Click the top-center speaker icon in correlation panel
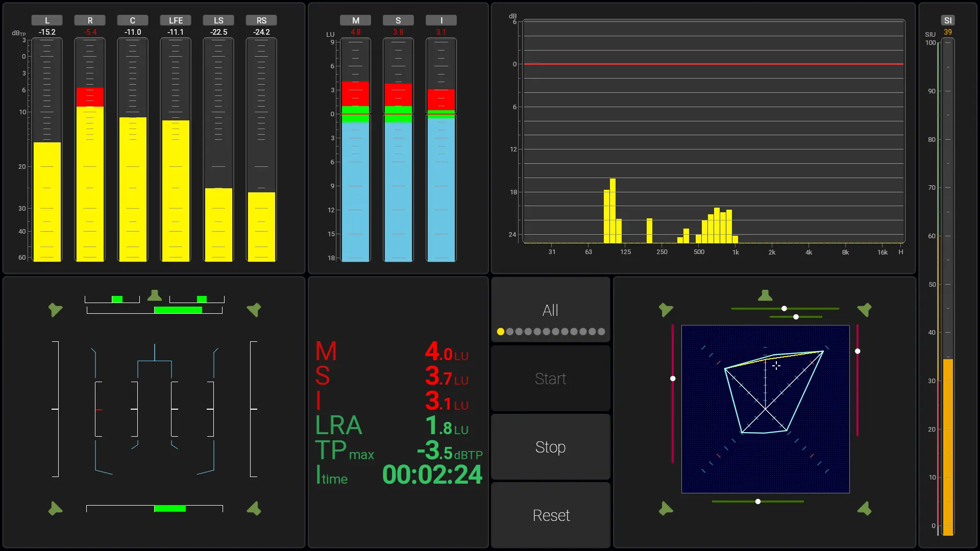The height and width of the screenshot is (551, 980). (154, 295)
